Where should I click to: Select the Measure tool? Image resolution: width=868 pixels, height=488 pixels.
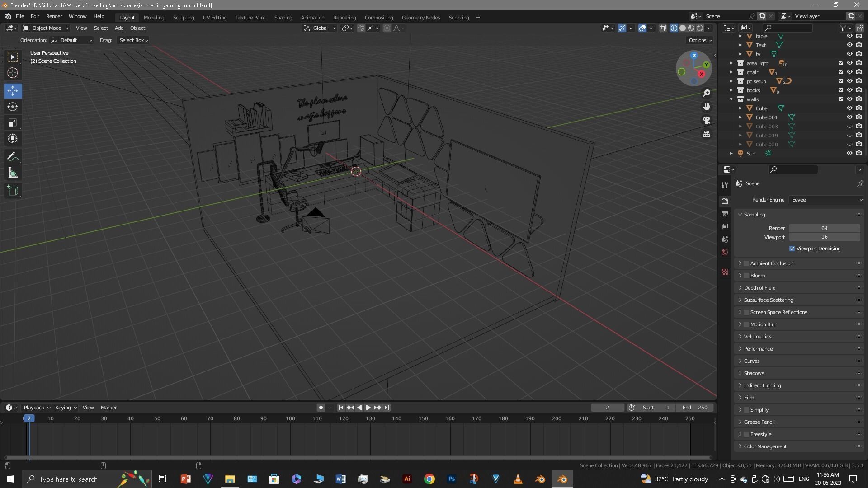(13, 173)
